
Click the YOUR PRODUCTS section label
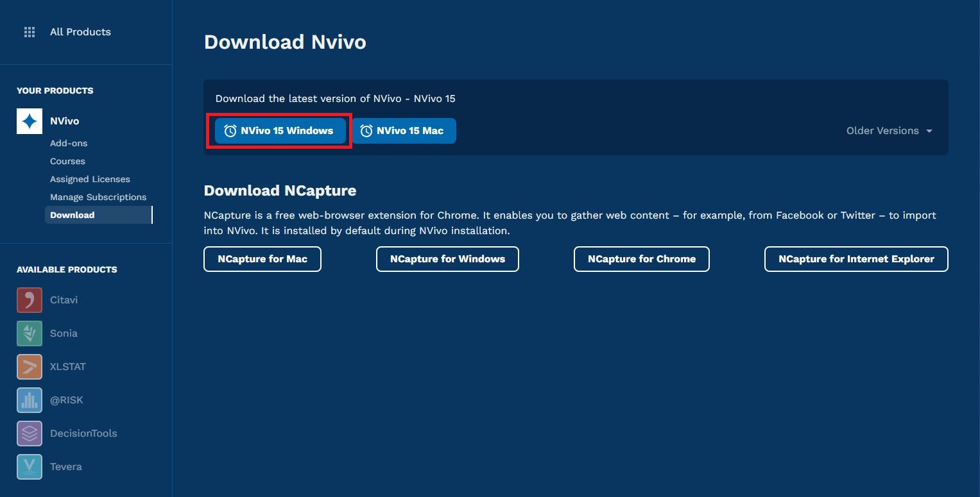click(55, 90)
